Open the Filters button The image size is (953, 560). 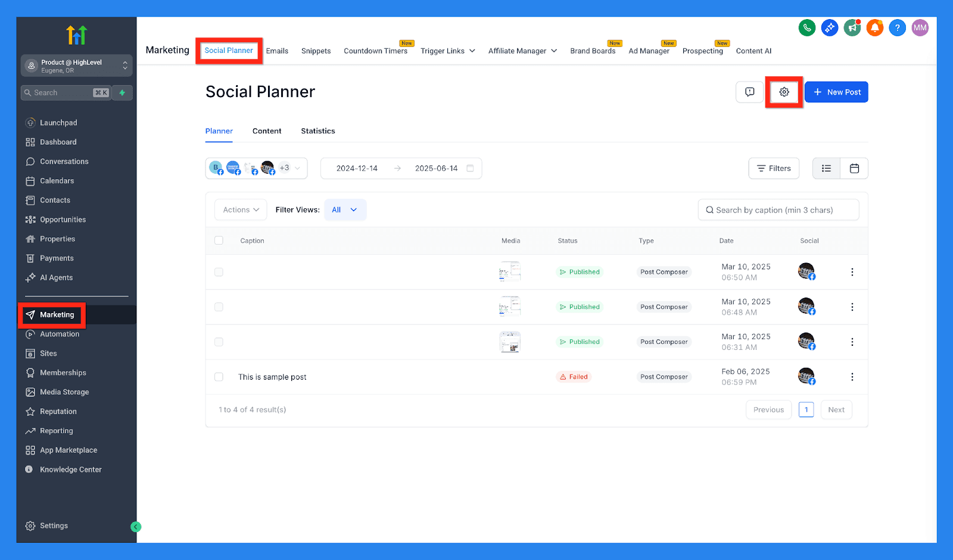click(774, 168)
